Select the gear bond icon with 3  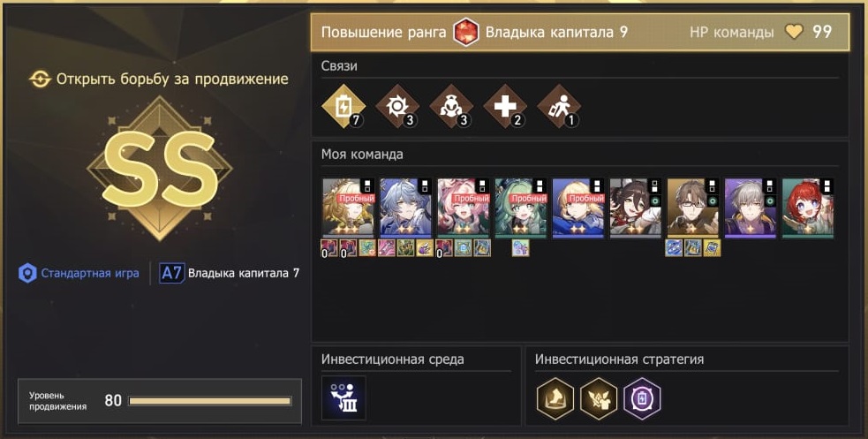[396, 106]
